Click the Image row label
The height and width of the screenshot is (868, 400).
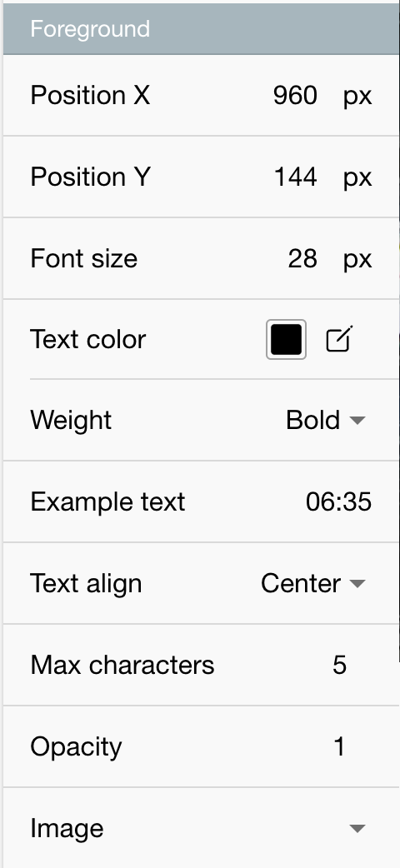click(x=67, y=829)
